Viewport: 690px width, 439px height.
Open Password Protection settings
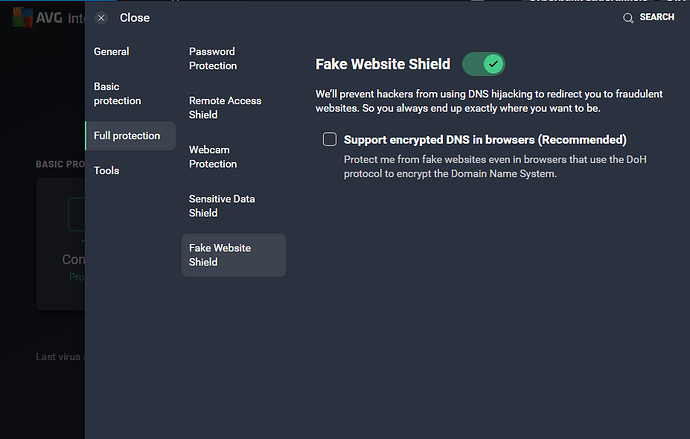[x=213, y=58]
